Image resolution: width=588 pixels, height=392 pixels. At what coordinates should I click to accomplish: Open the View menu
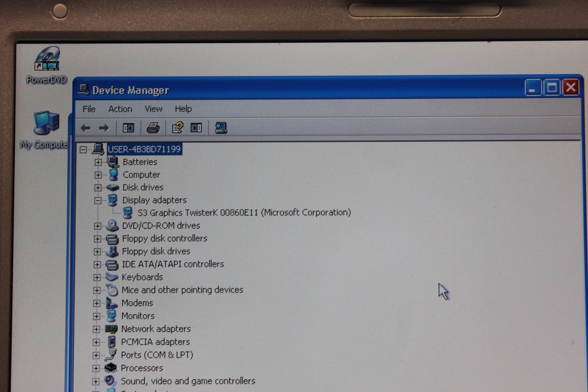tap(154, 109)
